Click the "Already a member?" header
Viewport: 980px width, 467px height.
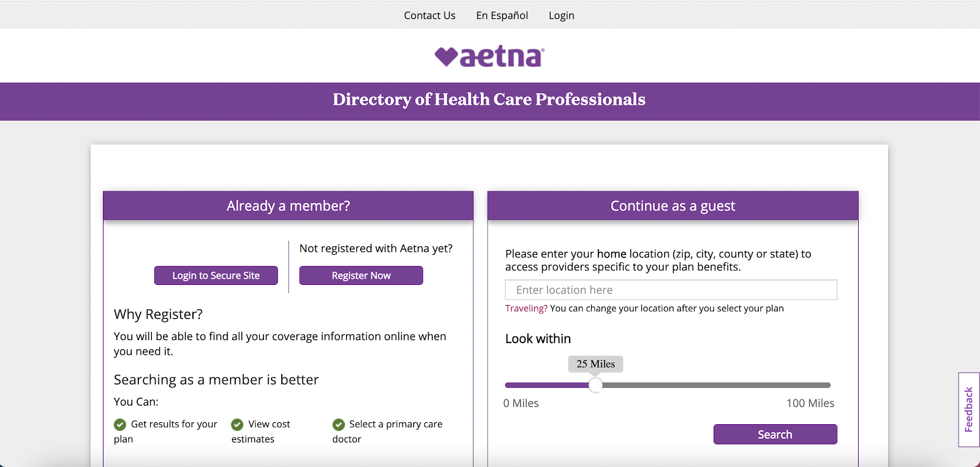click(288, 206)
